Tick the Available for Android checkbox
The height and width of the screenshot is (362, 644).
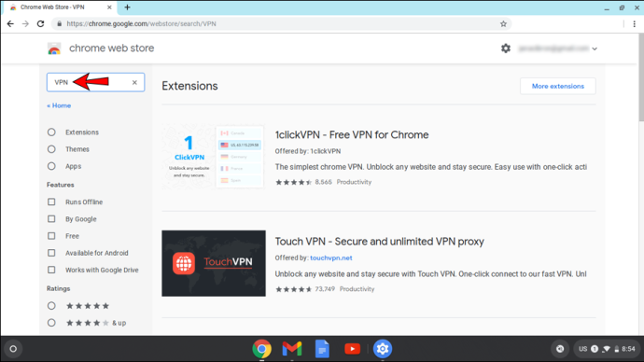coord(51,253)
